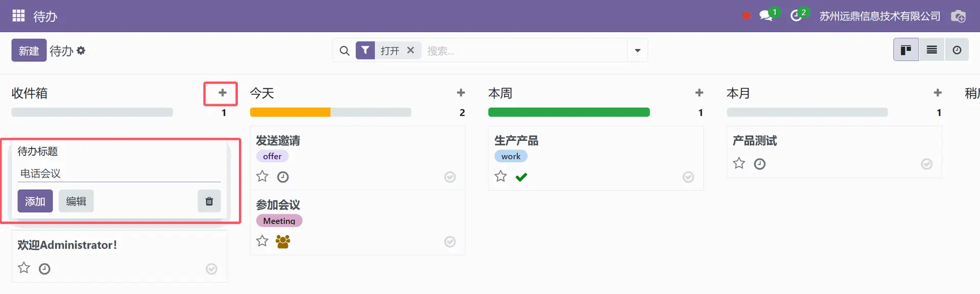The image size is (980, 294).
Task: Mark 生产产品 as done
Action: coord(688,177)
